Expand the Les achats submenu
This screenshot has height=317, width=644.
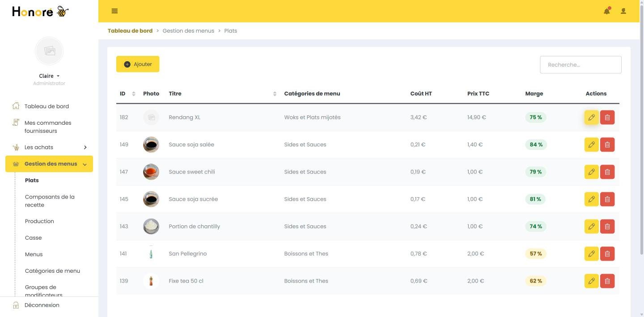[49, 147]
